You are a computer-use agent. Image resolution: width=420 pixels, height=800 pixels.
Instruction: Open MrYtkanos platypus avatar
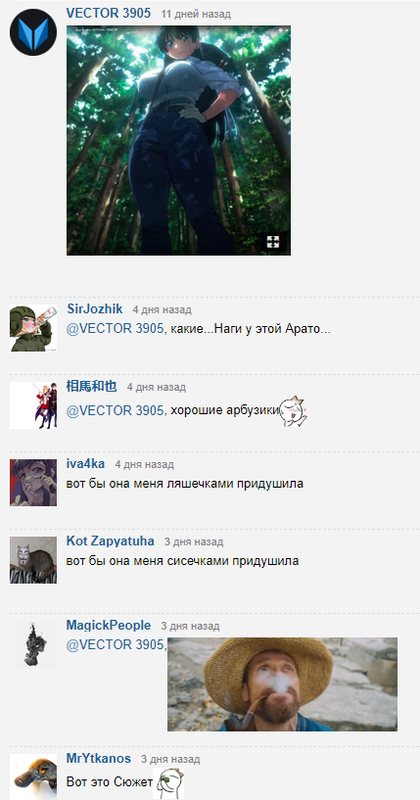click(x=33, y=777)
